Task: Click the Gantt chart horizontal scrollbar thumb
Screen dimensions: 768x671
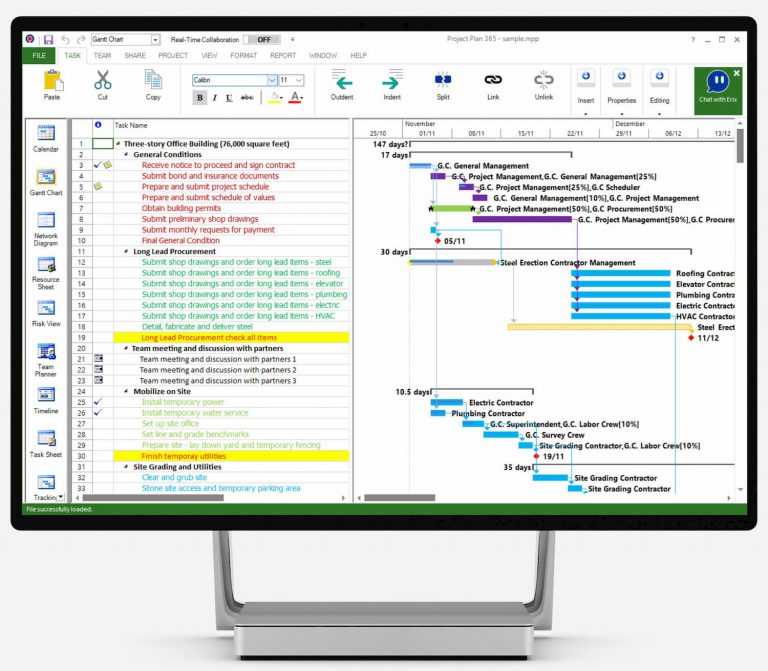Action: (399, 498)
